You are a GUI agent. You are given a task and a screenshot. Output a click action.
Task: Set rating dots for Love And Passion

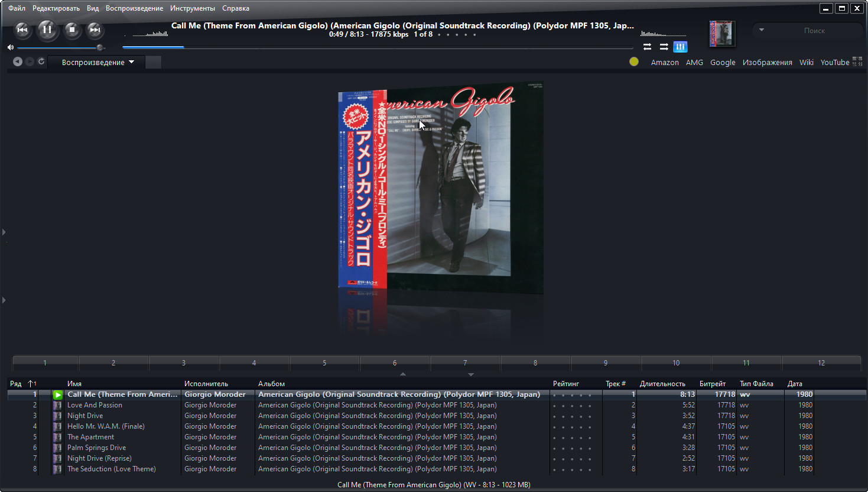coord(572,406)
